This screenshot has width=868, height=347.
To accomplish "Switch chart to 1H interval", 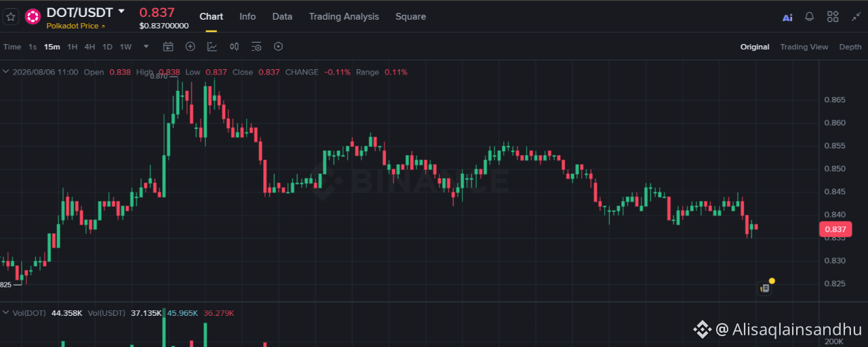I will click(73, 47).
